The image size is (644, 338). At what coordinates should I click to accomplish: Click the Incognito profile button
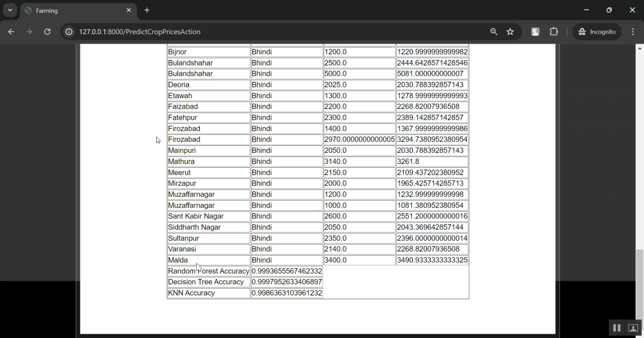click(597, 32)
